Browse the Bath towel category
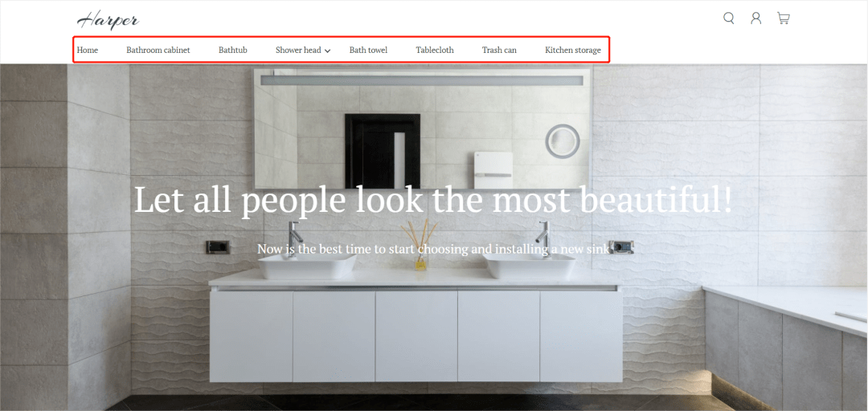This screenshot has height=411, width=868. (x=368, y=50)
